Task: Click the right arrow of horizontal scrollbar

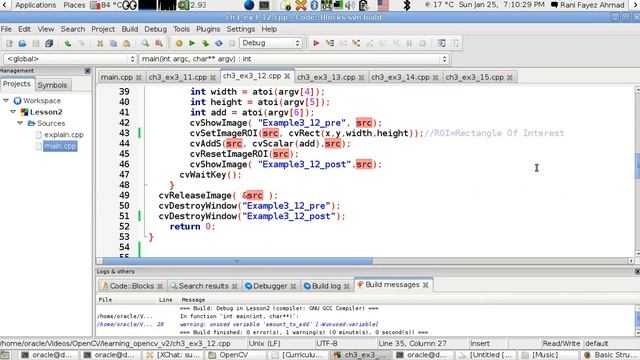Action: (631, 261)
